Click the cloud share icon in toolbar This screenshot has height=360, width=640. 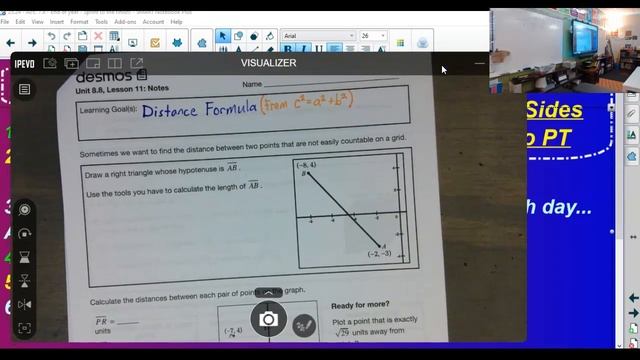click(x=423, y=43)
